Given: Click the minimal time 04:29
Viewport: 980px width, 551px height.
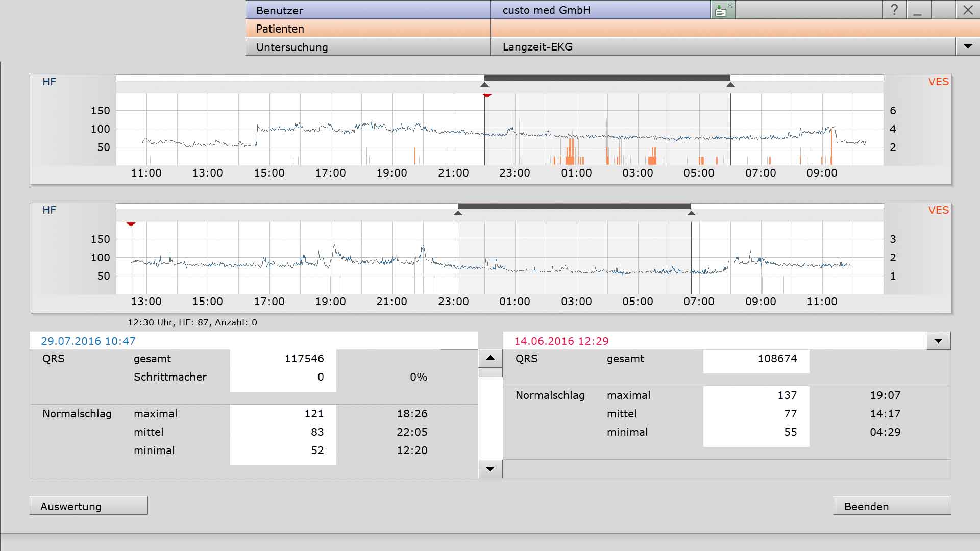Looking at the screenshot, I should 886,432.
